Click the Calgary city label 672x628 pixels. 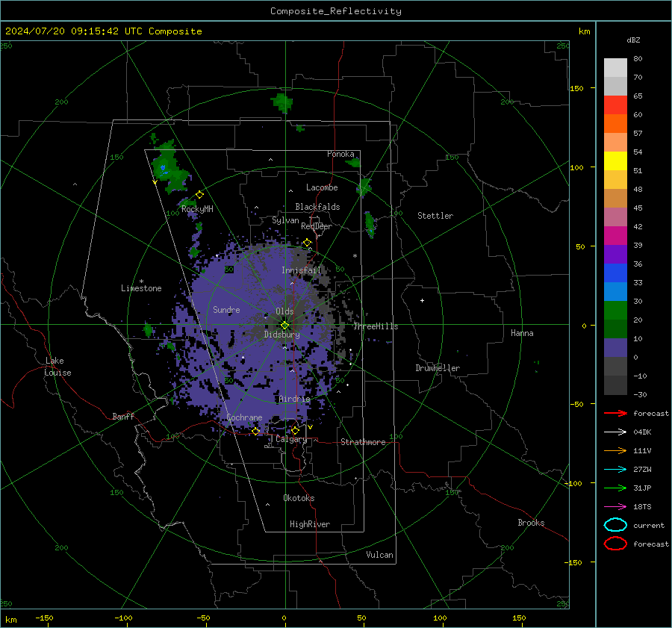(291, 439)
